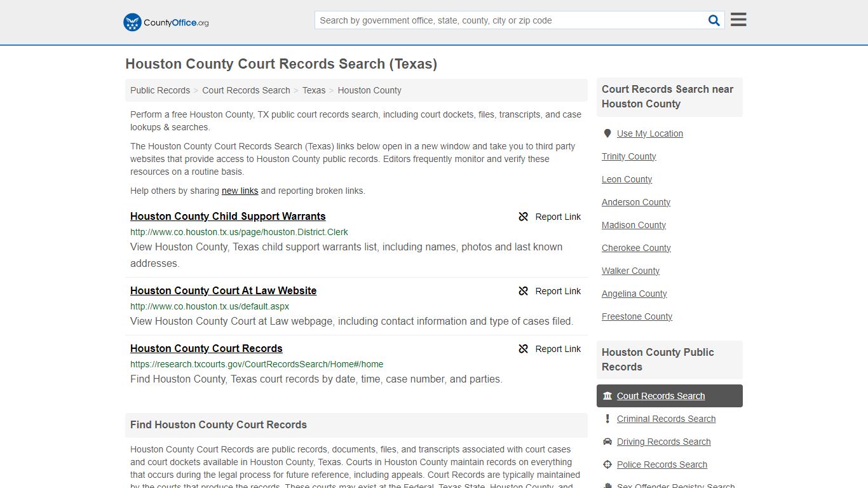
Task: Click the location pin icon
Action: 607,133
